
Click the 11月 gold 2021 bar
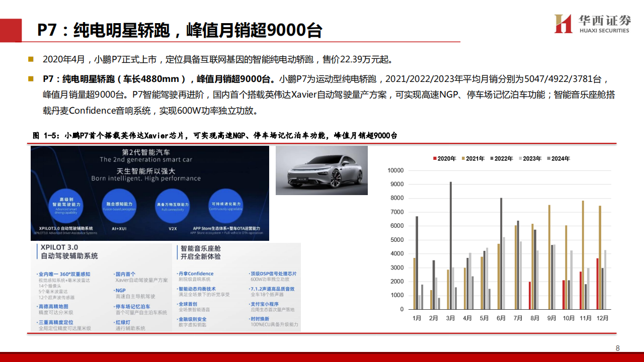(x=583, y=255)
